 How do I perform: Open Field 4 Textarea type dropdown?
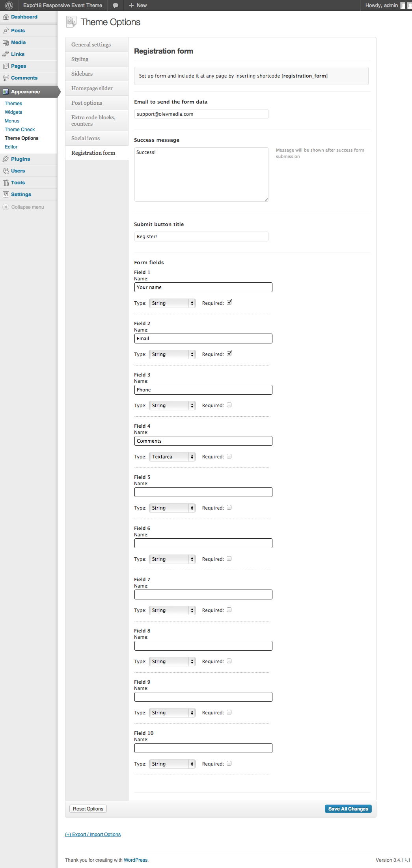[x=172, y=457]
